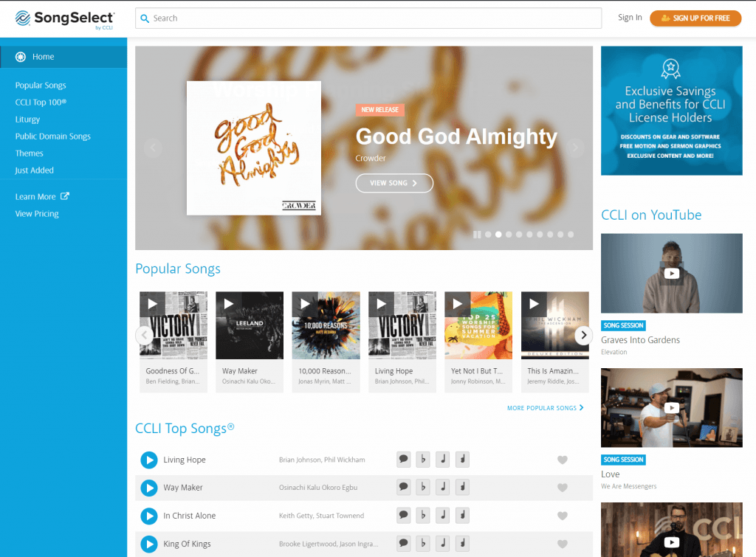Pause the banner slideshow
The width and height of the screenshot is (756, 557).
point(477,235)
